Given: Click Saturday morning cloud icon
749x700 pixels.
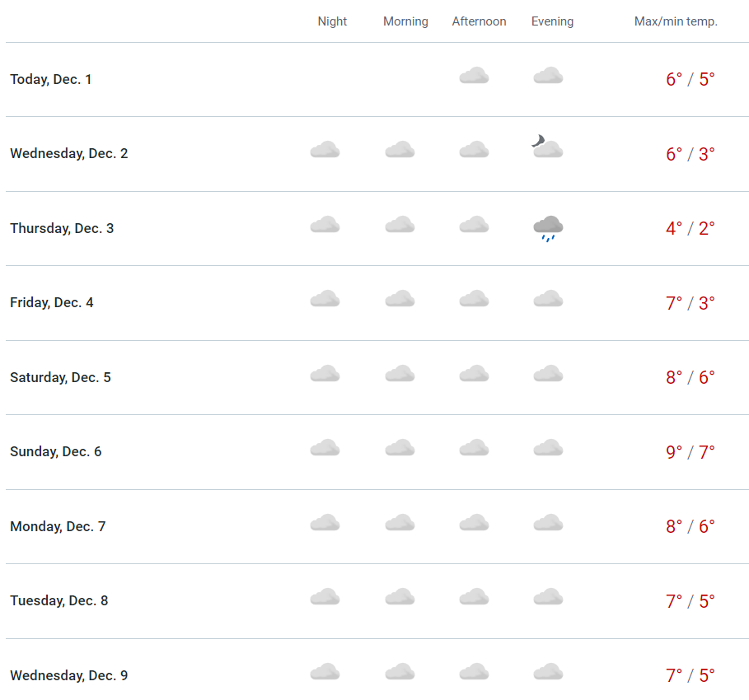Looking at the screenshot, I should tap(400, 374).
